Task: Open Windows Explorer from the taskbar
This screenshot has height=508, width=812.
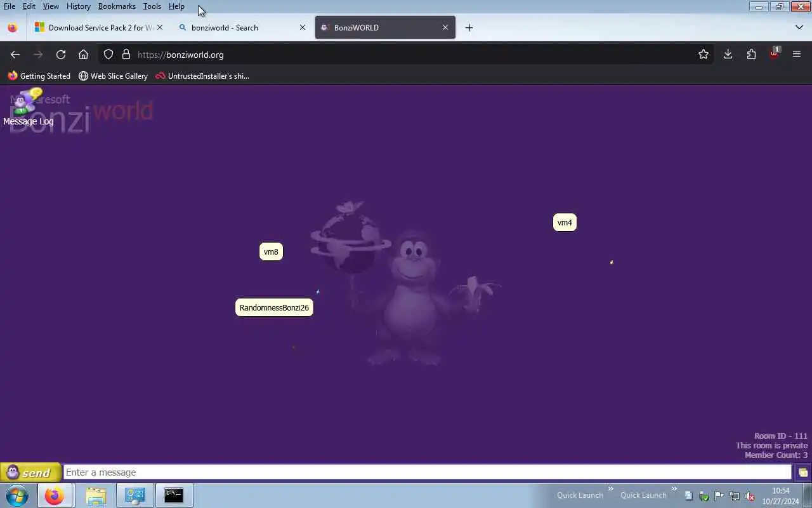Action: click(x=96, y=495)
